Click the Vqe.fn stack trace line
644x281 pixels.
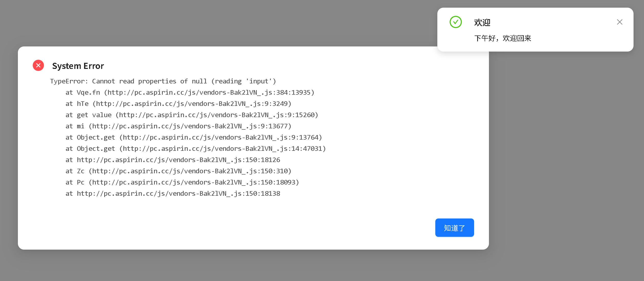(x=190, y=92)
